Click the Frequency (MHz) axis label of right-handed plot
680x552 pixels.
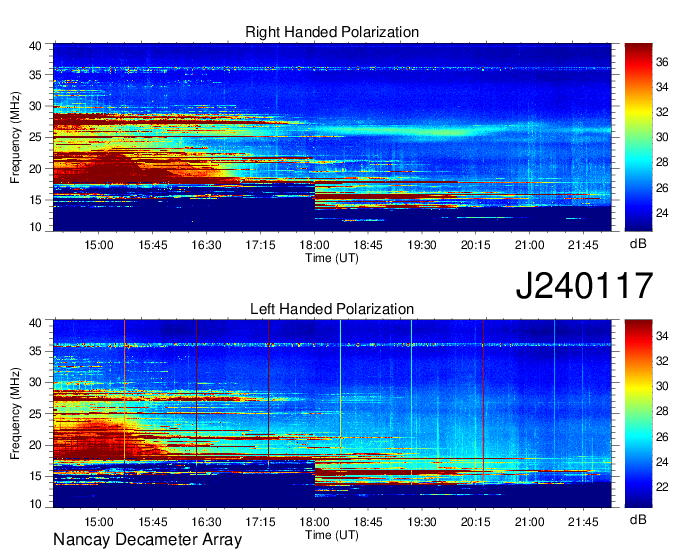pyautogui.click(x=15, y=137)
